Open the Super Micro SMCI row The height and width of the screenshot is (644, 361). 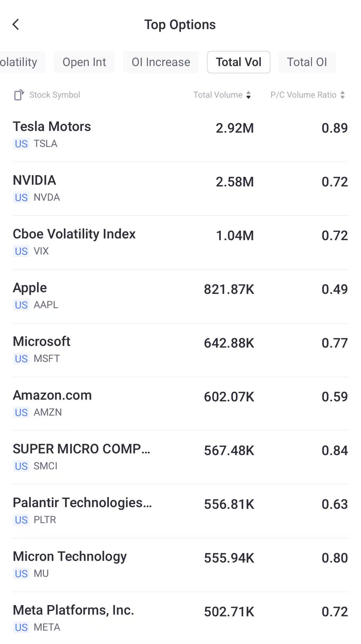pyautogui.click(x=180, y=457)
